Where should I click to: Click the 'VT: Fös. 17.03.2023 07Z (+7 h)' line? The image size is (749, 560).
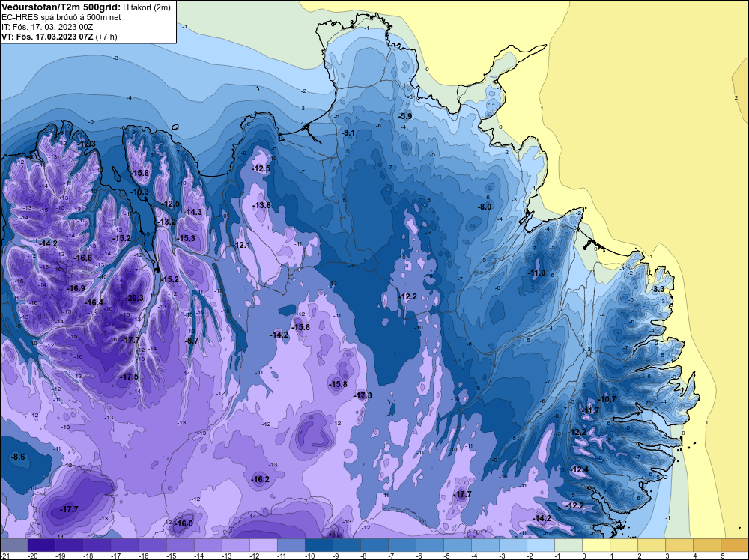[59, 36]
